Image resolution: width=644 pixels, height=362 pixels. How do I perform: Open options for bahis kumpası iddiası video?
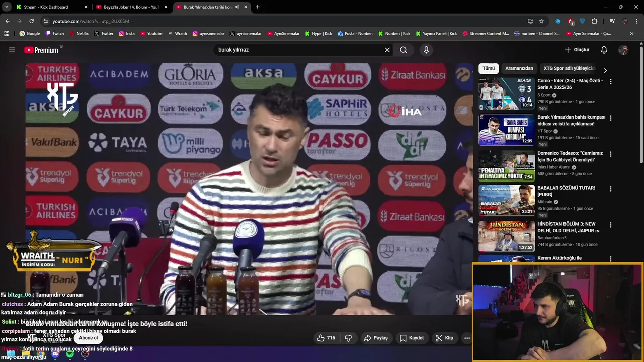611,118
